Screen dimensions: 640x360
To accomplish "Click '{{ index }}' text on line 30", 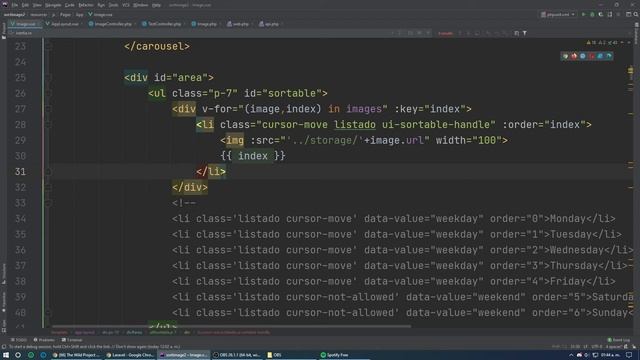I will point(253,156).
